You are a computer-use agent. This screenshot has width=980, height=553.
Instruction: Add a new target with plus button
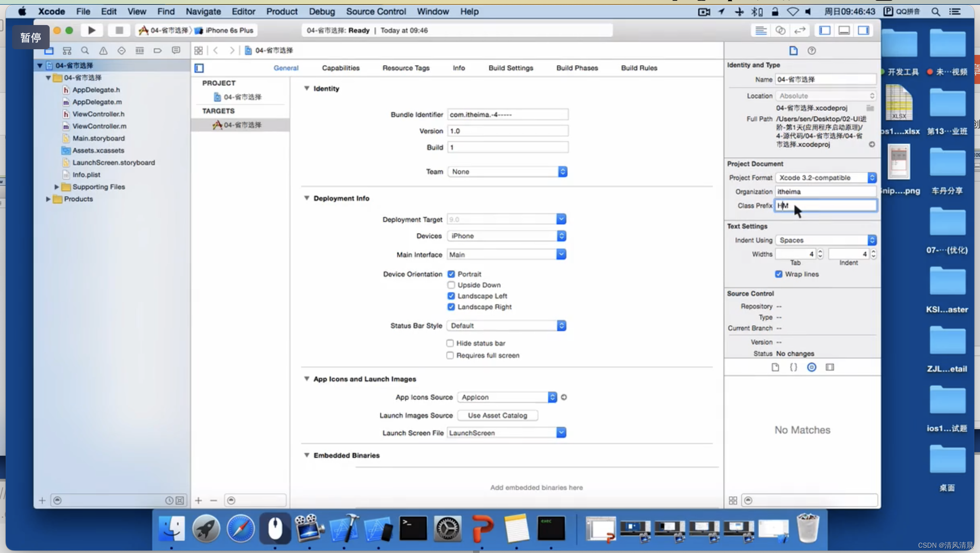tap(198, 501)
